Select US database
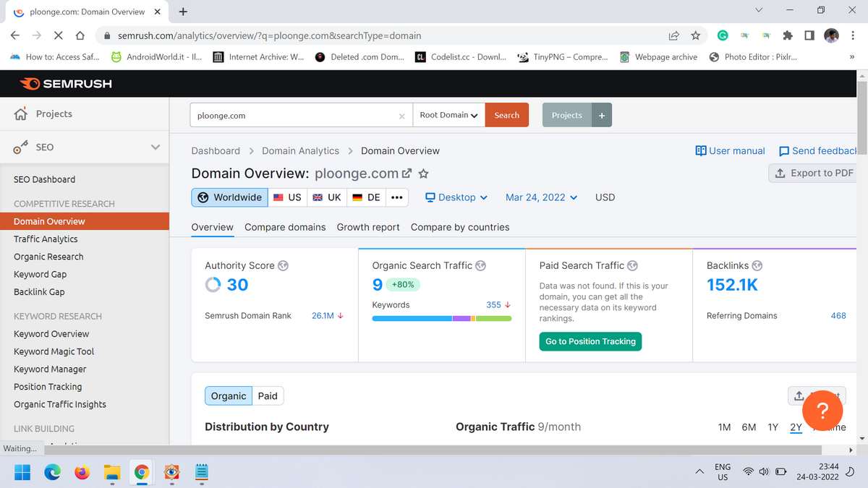868x488 pixels. (286, 197)
